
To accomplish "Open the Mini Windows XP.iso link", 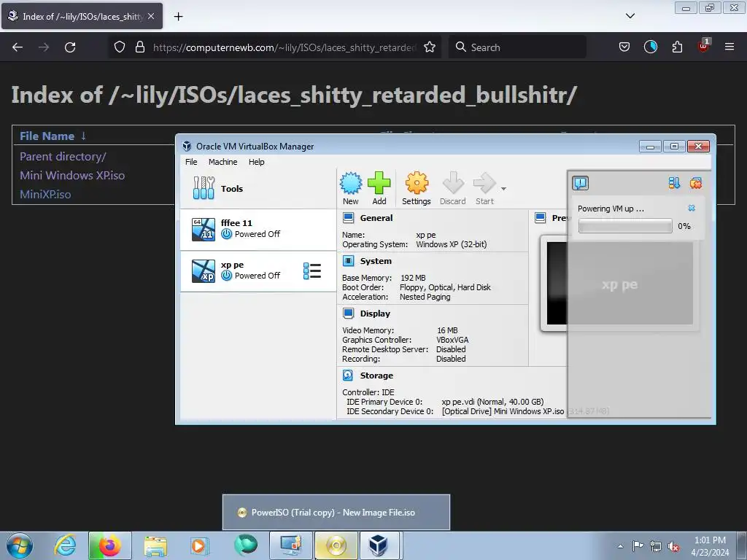I will [x=72, y=175].
